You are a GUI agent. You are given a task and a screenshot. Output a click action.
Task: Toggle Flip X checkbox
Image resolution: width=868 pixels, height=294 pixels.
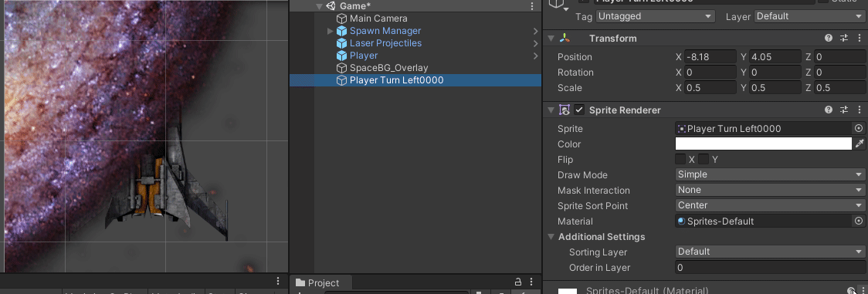pos(680,159)
